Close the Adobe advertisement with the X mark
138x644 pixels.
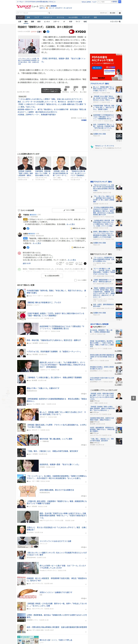(121, 55)
